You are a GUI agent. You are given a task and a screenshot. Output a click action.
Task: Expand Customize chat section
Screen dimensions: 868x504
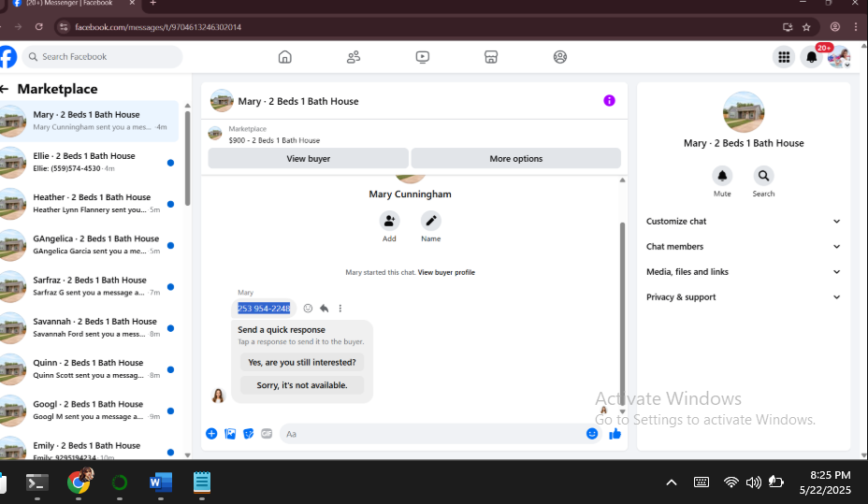(x=744, y=222)
